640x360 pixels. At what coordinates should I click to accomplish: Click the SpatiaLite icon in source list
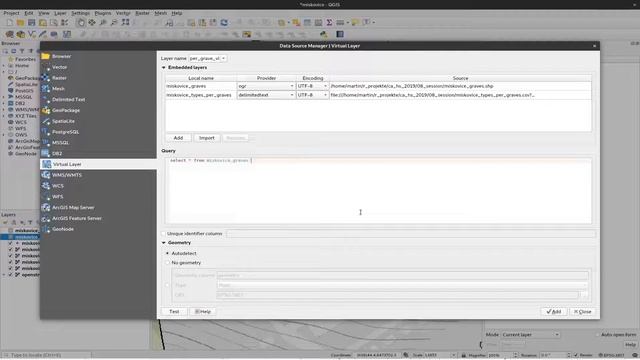click(46, 121)
